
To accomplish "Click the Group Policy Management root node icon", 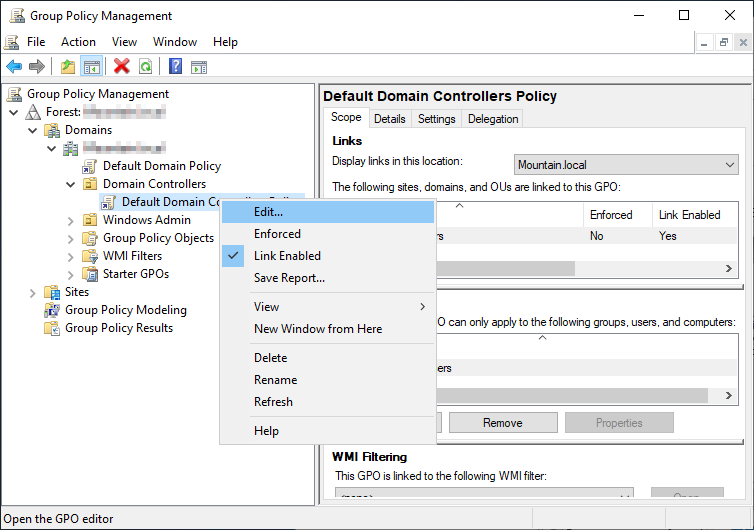I will tap(14, 94).
